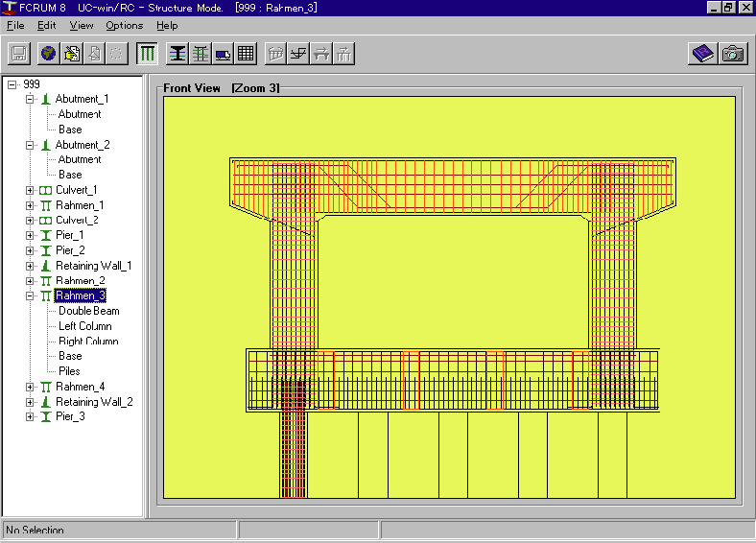Open the View menu
This screenshot has width=756, height=543.
coord(82,25)
